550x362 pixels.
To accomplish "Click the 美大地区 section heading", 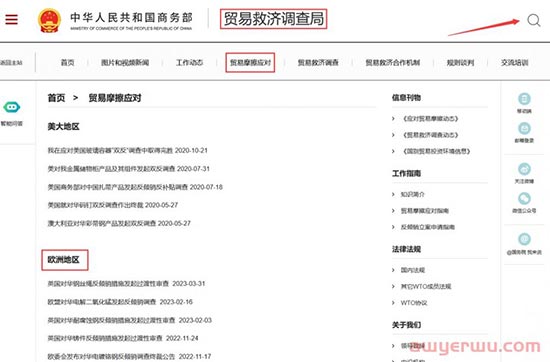I will pyautogui.click(x=63, y=127).
